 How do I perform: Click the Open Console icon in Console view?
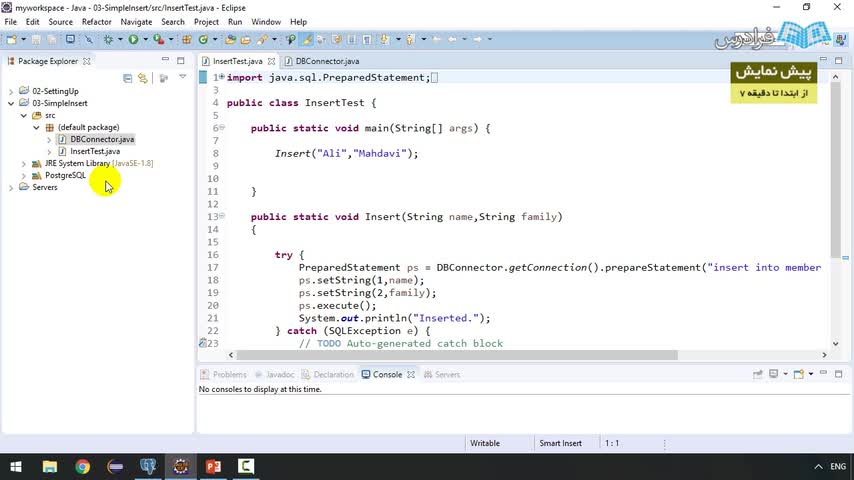tap(799, 374)
